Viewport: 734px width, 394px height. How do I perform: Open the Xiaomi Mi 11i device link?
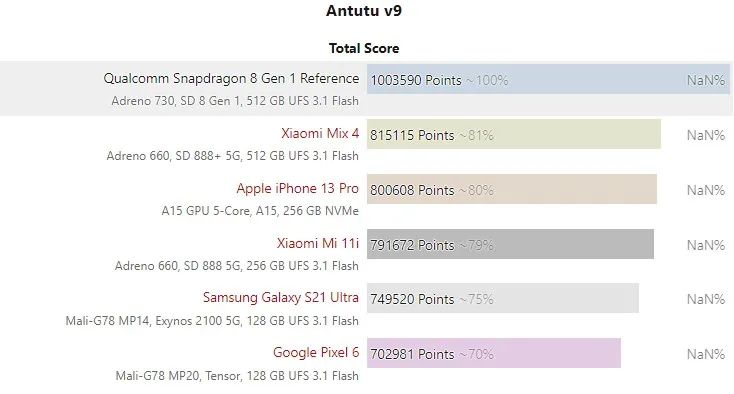[x=317, y=243]
